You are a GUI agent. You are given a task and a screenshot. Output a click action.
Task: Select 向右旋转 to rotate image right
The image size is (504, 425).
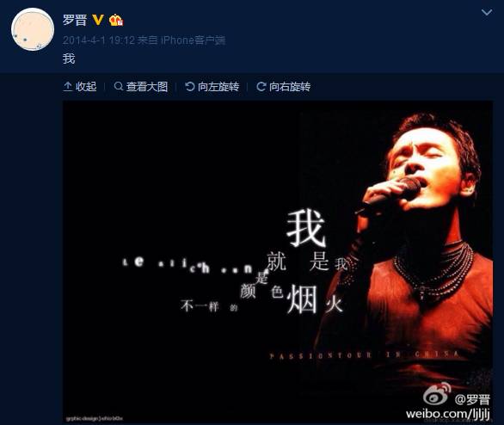pos(284,87)
